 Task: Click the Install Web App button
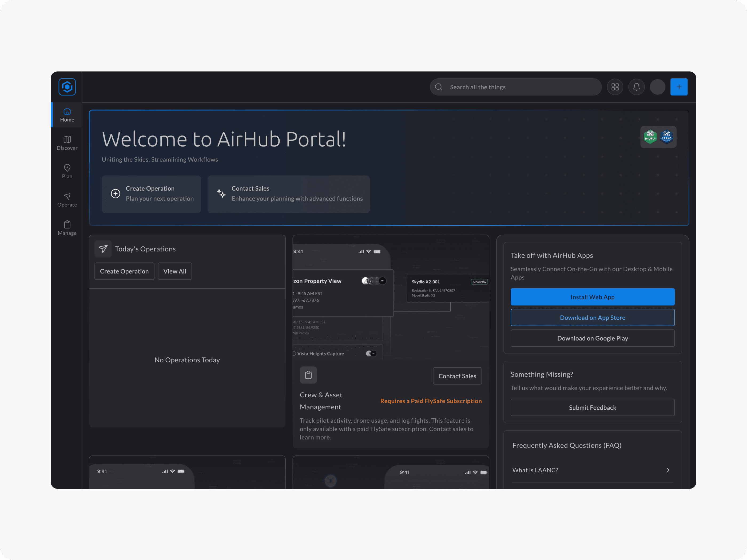click(592, 297)
